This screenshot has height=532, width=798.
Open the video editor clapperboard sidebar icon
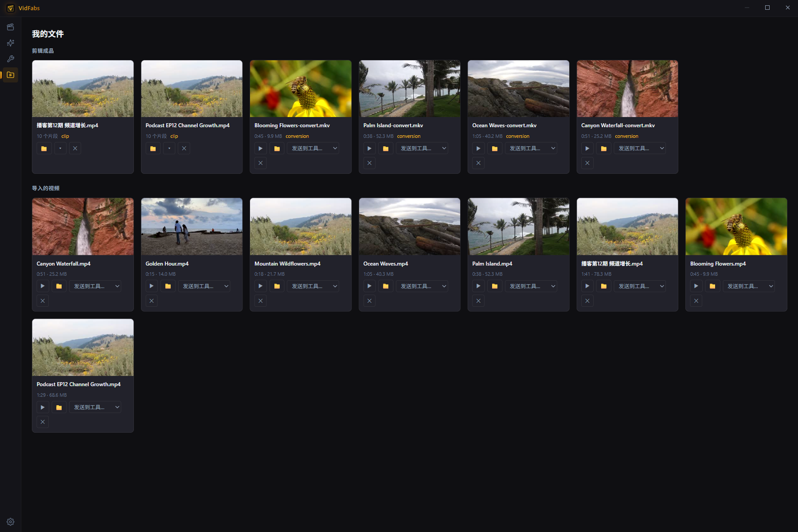(x=11, y=27)
